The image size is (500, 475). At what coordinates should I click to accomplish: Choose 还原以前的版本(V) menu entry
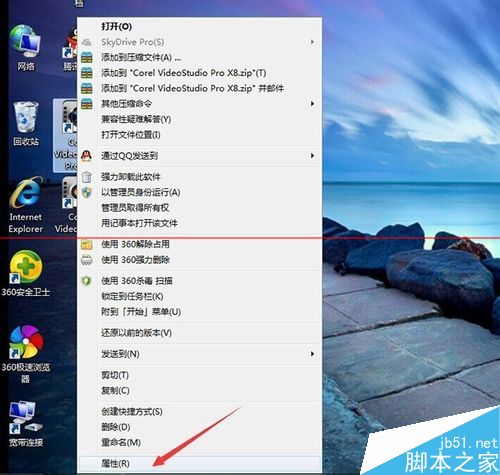(200, 333)
